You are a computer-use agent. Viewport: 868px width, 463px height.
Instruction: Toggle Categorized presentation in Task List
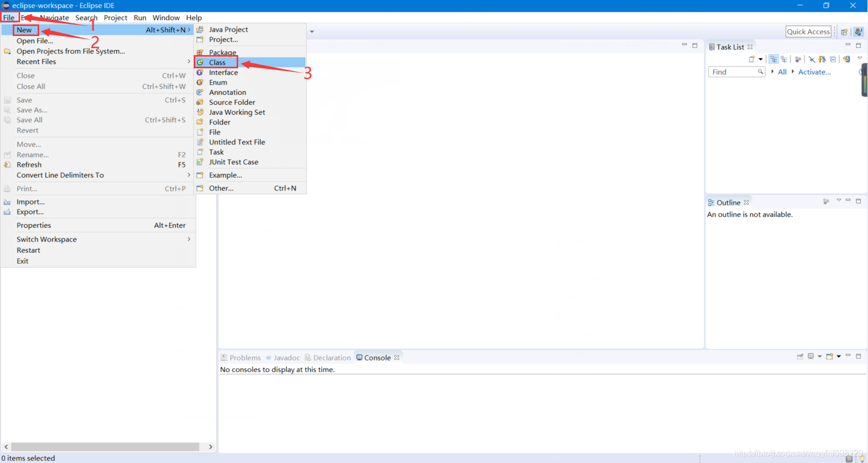click(774, 59)
